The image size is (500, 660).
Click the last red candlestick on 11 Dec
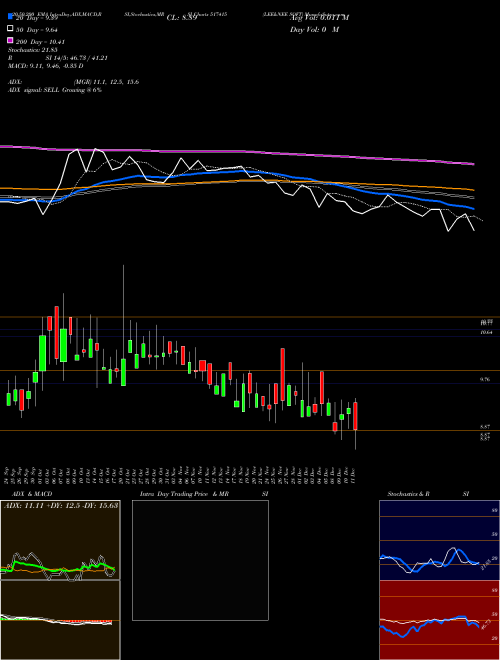click(x=356, y=416)
